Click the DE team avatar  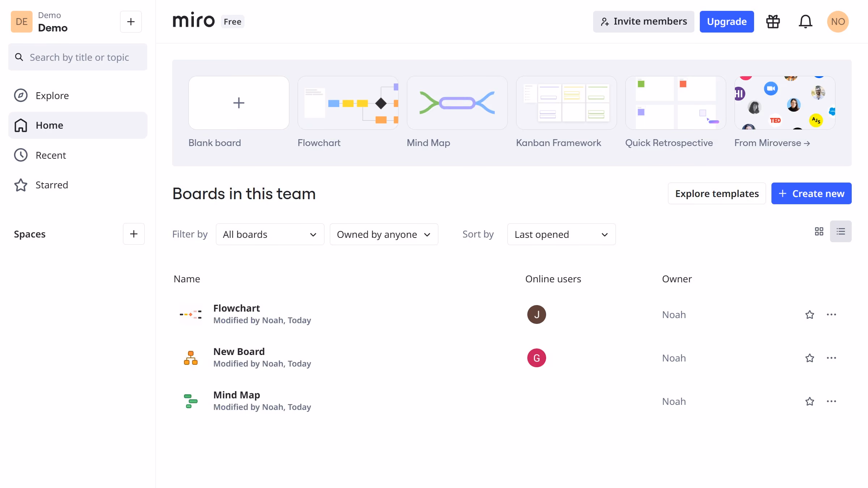pyautogui.click(x=22, y=22)
